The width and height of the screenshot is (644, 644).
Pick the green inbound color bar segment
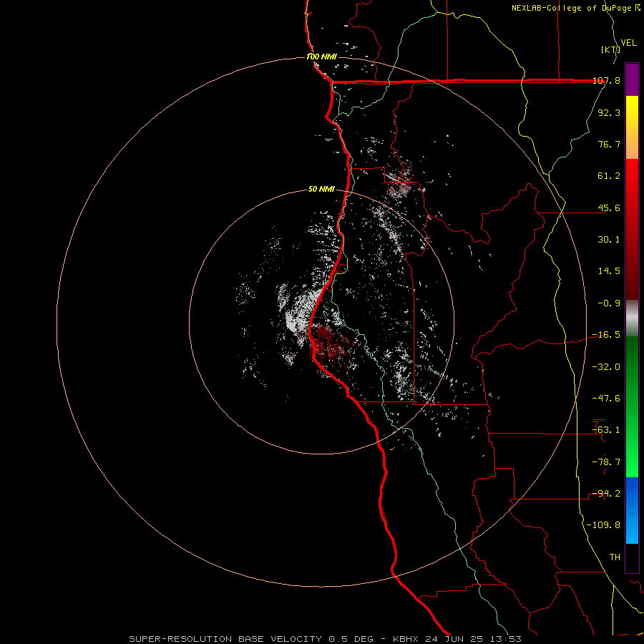(632, 406)
